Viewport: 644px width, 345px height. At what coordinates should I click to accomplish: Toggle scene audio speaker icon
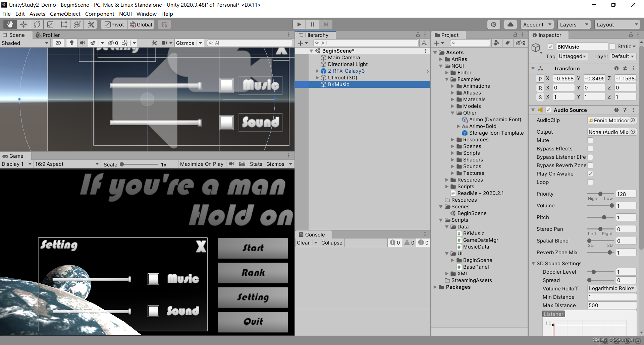tap(82, 43)
